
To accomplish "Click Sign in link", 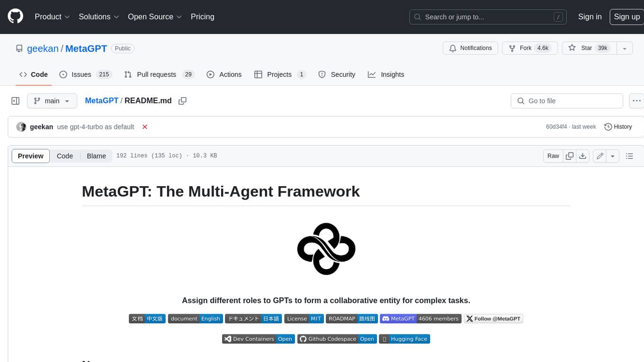I will [x=590, y=17].
